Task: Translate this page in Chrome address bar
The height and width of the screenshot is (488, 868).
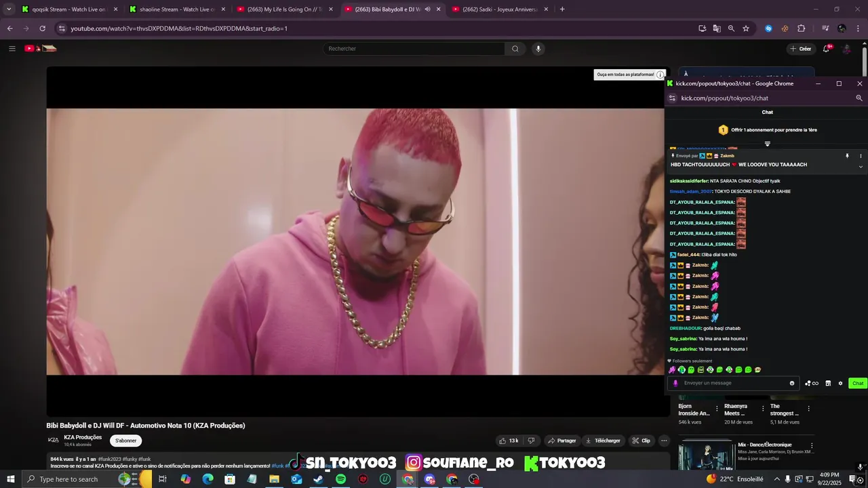Action: click(717, 28)
